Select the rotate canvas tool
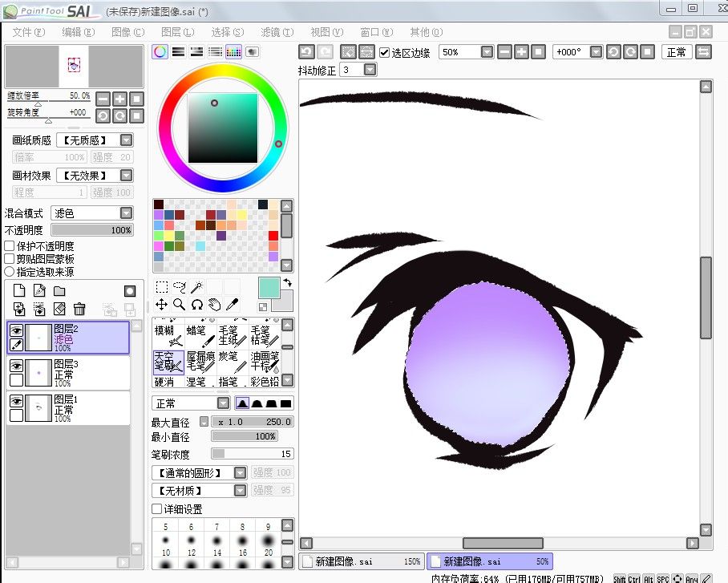 pyautogui.click(x=197, y=304)
